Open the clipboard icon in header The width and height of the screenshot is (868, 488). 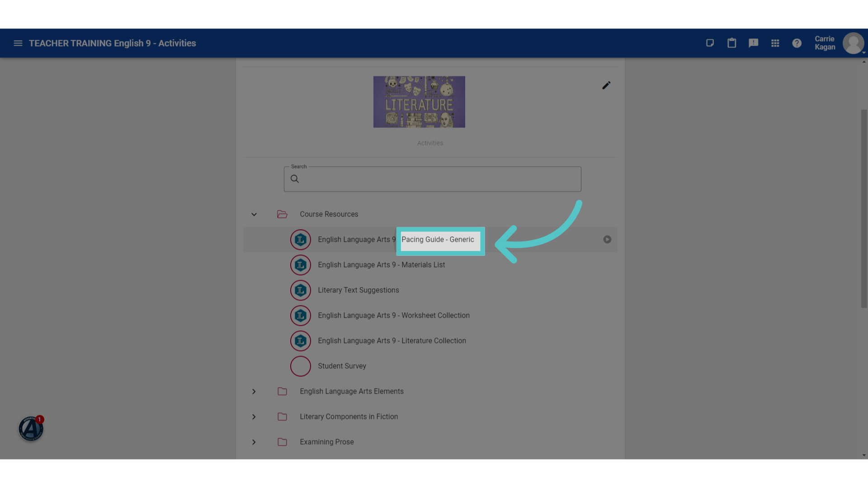(x=731, y=43)
